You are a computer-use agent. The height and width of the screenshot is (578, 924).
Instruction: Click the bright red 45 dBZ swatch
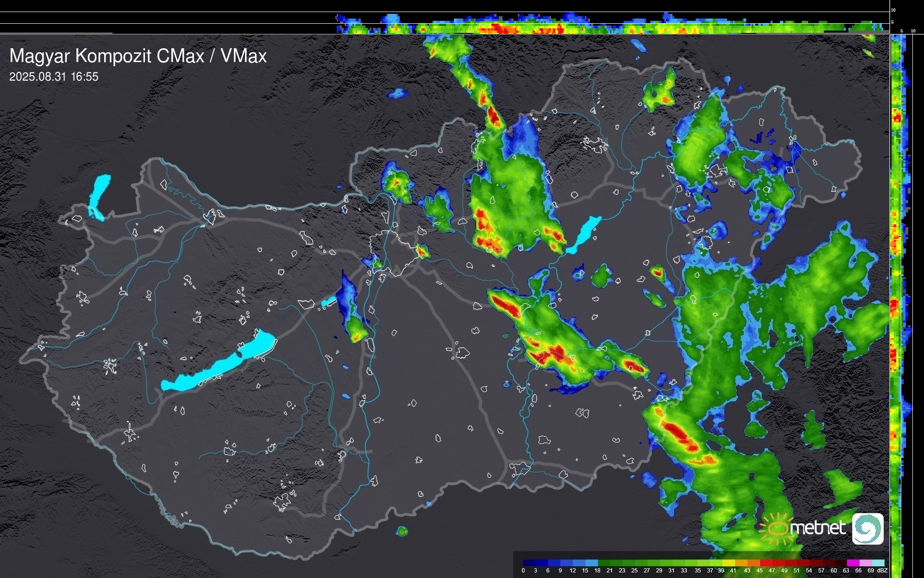[766, 563]
